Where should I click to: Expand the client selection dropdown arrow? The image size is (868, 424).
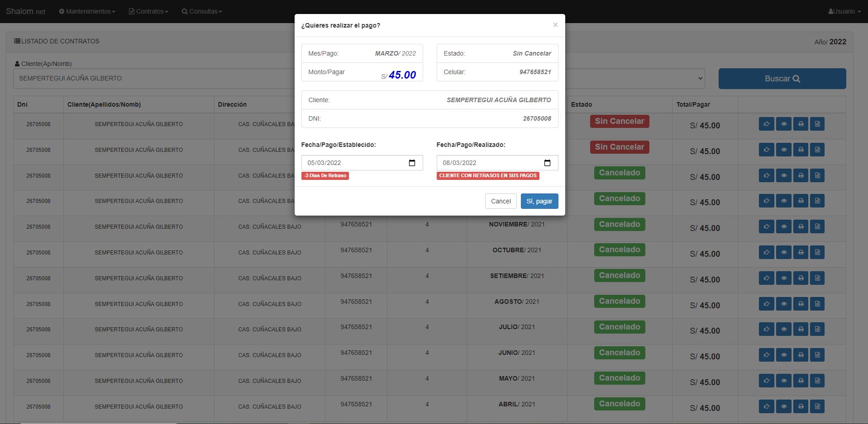pyautogui.click(x=700, y=78)
